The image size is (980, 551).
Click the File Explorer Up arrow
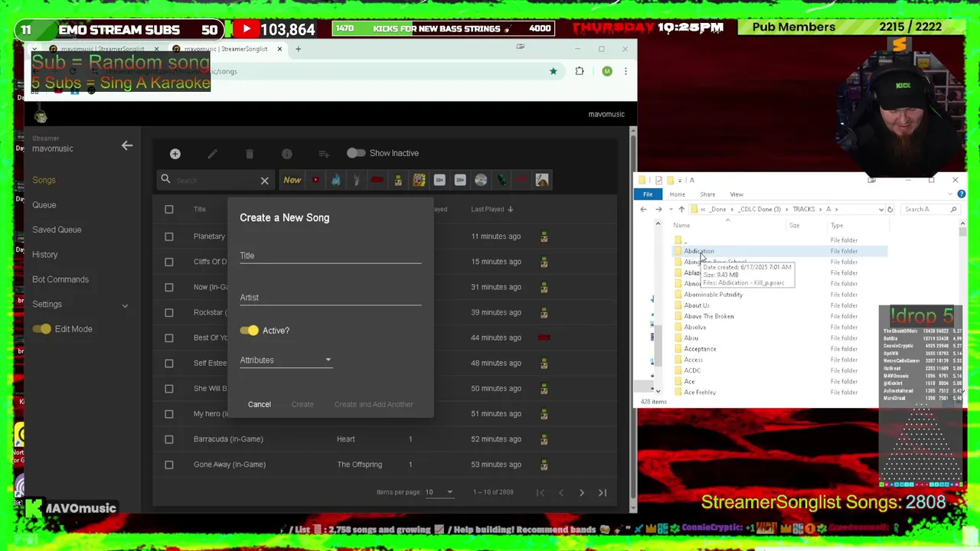click(681, 209)
